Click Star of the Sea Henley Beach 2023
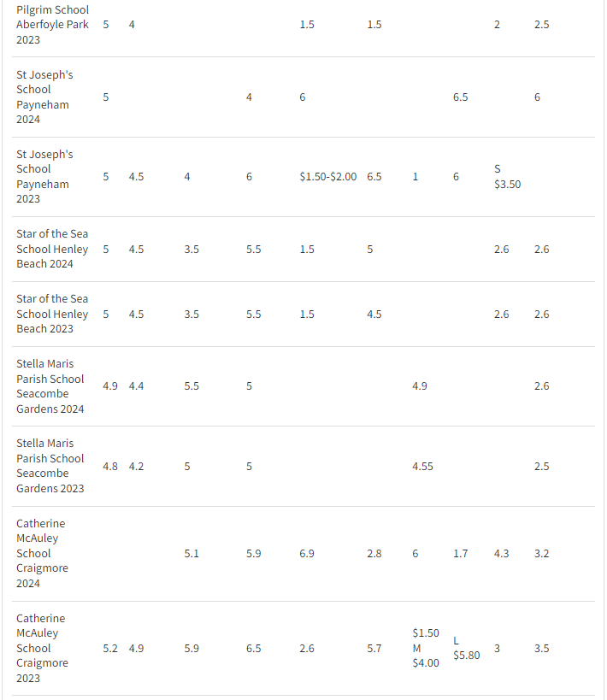 (52, 314)
